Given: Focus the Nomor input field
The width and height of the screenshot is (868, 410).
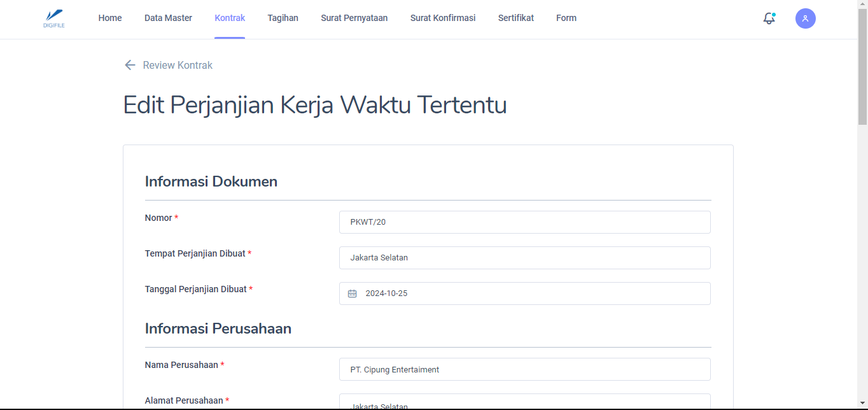Looking at the screenshot, I should [525, 222].
